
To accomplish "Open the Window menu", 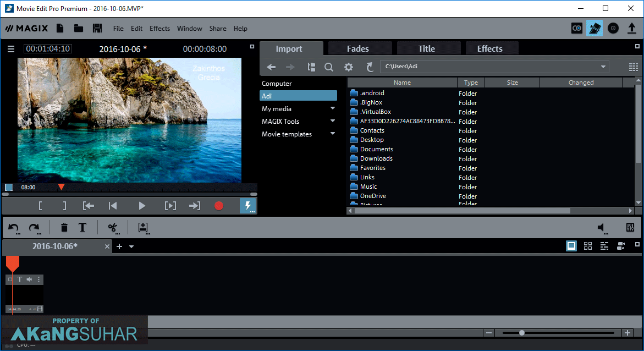I will coord(189,29).
